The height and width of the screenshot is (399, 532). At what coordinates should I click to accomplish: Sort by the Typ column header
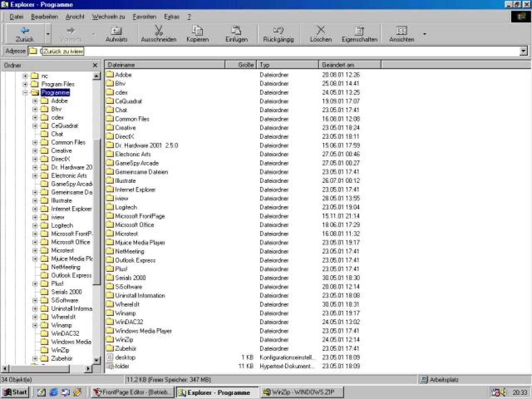point(288,65)
